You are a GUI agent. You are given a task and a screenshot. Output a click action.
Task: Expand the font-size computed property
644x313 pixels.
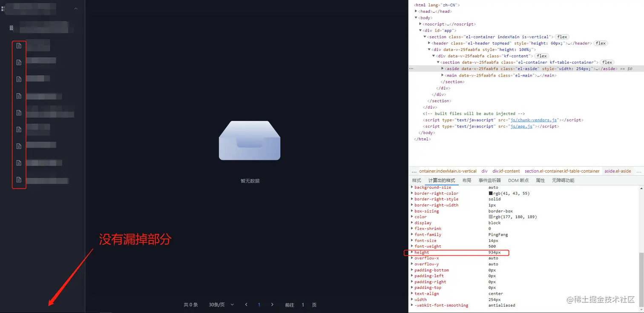[412, 241]
